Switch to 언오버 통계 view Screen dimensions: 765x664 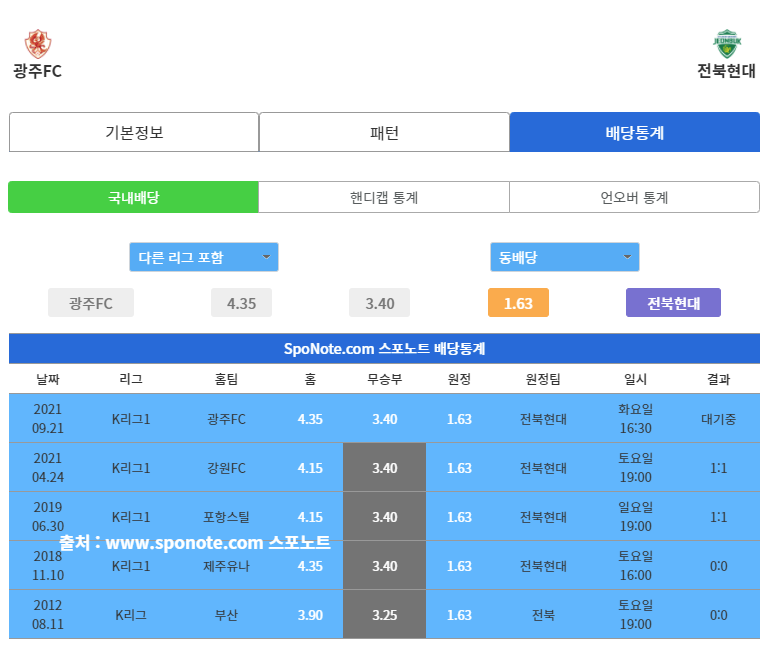(634, 197)
